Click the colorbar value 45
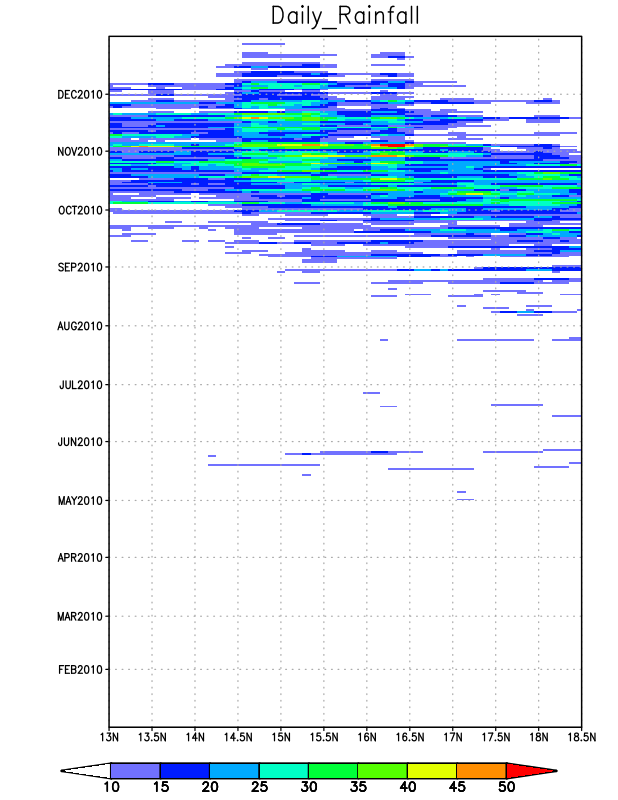618x800 pixels. (x=457, y=787)
